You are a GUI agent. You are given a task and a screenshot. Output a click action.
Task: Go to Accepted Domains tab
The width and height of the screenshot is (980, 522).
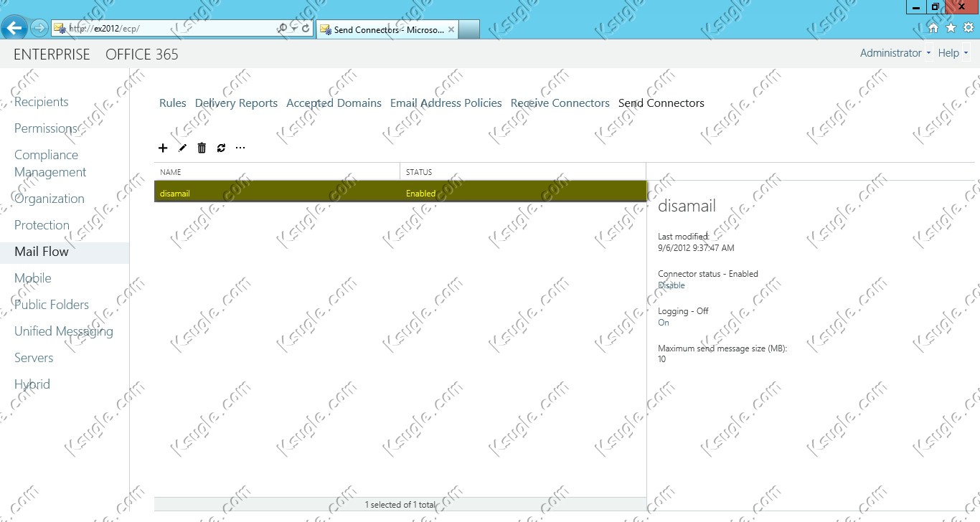coord(334,103)
